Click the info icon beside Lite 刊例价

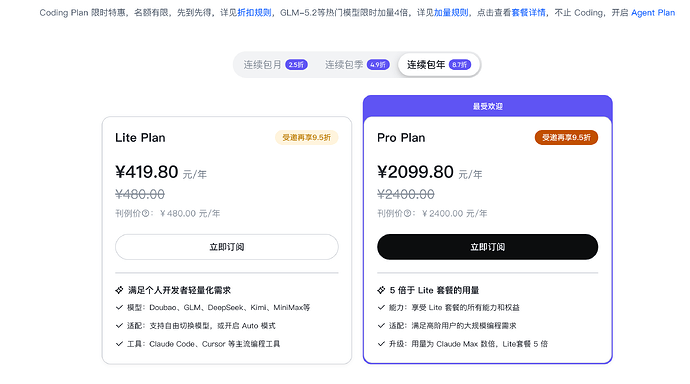click(145, 214)
